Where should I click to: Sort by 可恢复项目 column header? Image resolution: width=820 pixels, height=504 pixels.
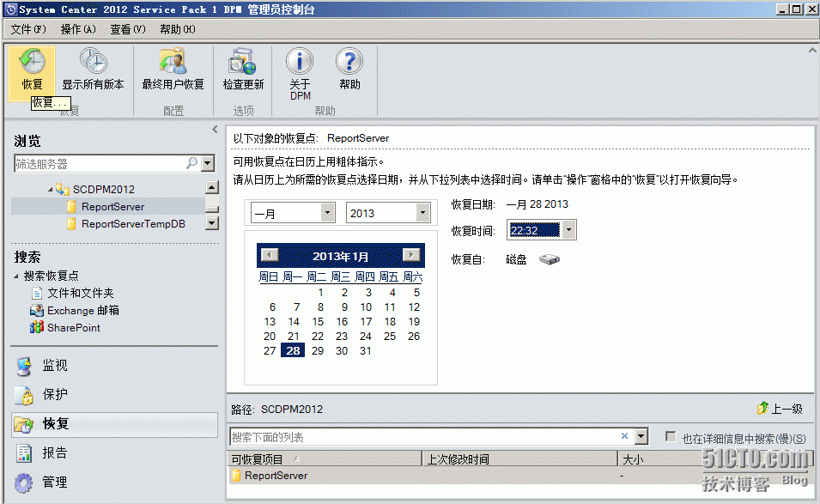point(325,459)
